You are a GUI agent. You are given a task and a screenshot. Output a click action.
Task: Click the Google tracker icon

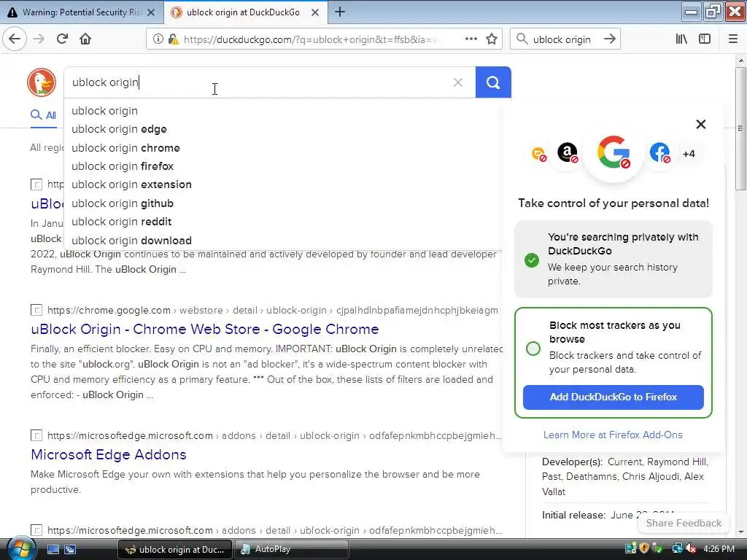click(614, 152)
